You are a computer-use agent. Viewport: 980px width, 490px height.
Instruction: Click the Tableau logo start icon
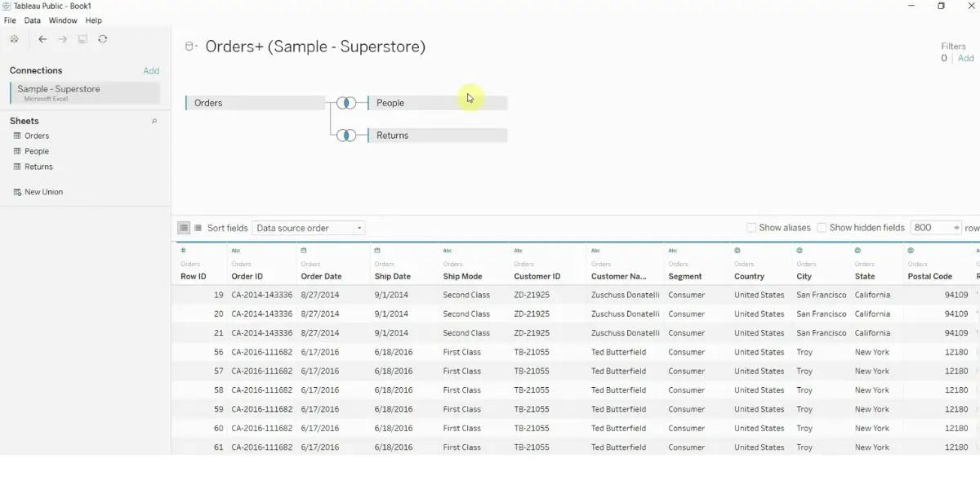[14, 39]
